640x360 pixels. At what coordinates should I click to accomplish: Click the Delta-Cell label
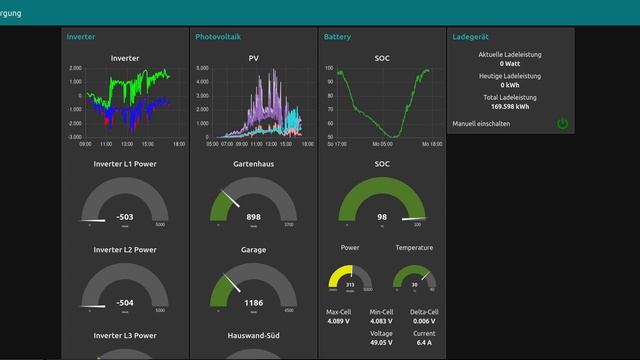[x=424, y=312]
